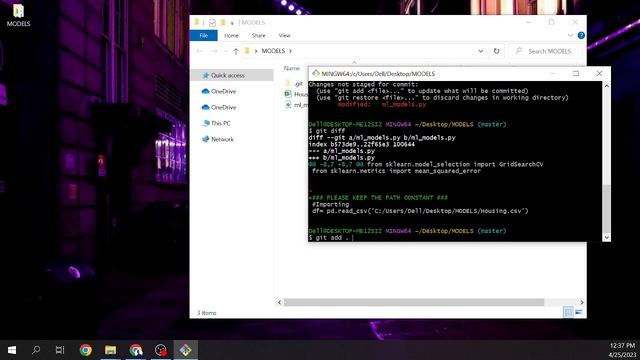
Task: Click the taskbar clock and date
Action: point(622,350)
